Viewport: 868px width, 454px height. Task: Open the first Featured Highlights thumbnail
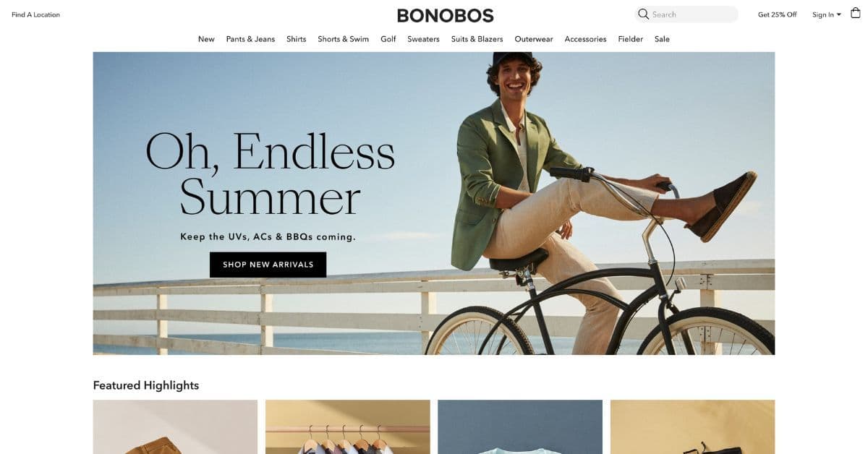coord(175,427)
